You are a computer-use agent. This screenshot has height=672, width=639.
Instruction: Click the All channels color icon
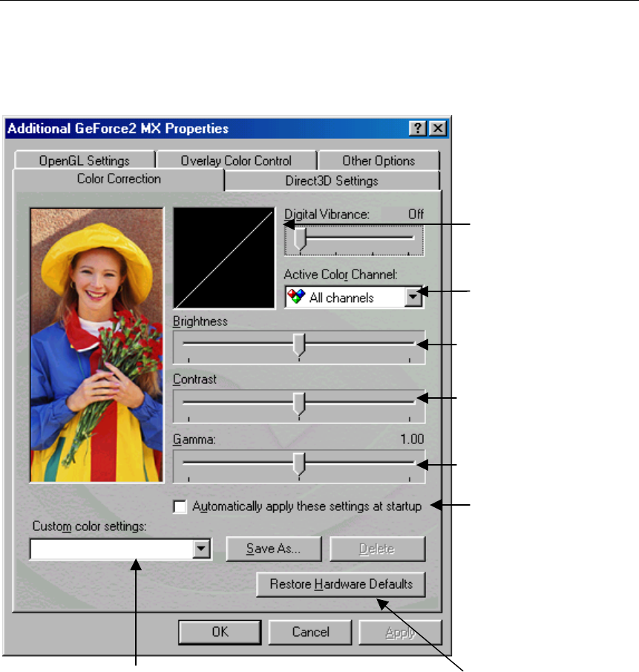(296, 296)
